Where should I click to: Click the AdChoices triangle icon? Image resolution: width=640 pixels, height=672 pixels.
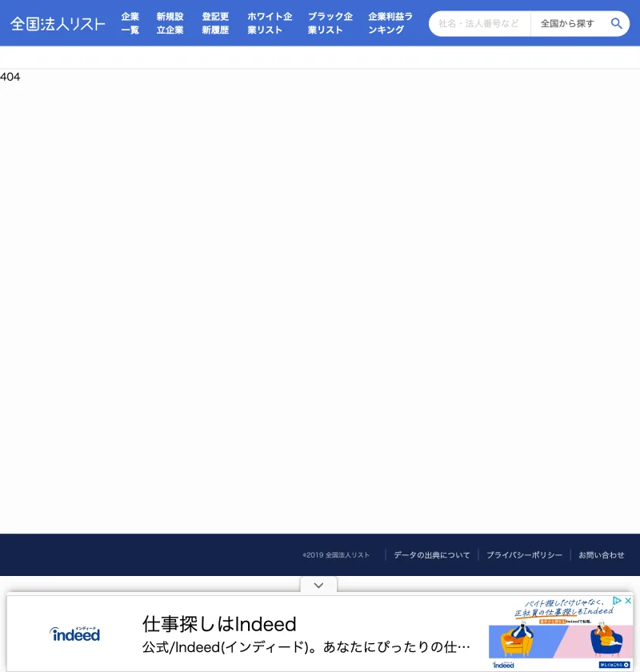click(617, 601)
